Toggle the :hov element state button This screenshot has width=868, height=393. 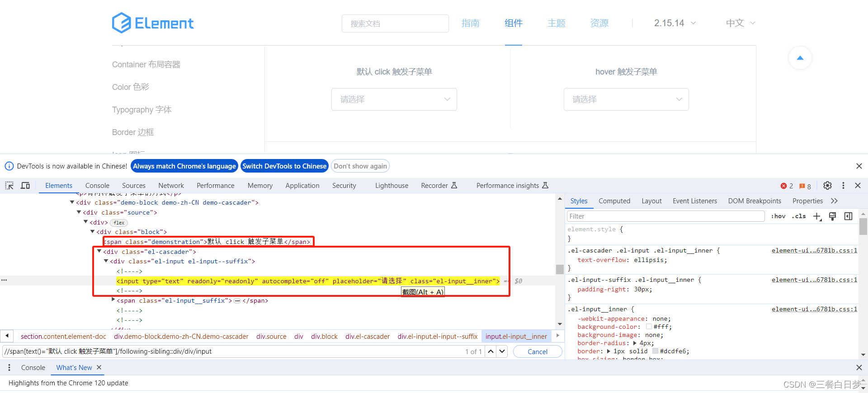(x=778, y=216)
